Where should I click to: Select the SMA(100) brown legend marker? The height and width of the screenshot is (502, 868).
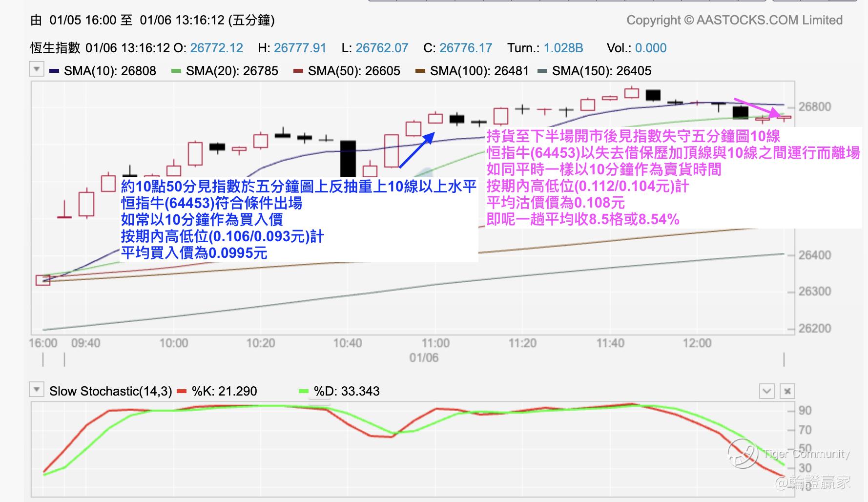pyautogui.click(x=420, y=71)
